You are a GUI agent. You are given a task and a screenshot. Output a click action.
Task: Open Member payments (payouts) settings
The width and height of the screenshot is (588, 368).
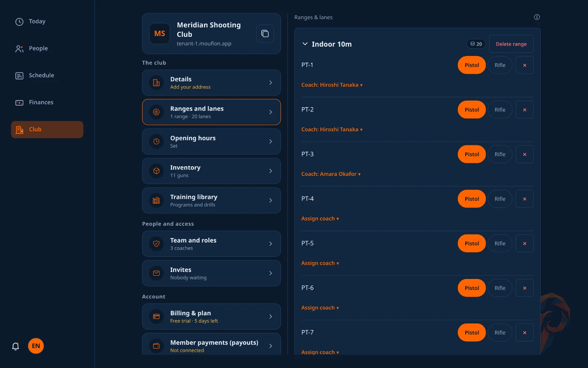pos(211,344)
